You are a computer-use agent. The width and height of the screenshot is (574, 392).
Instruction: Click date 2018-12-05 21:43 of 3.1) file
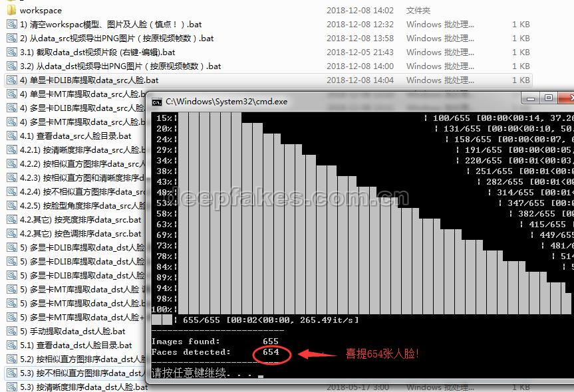click(x=360, y=52)
